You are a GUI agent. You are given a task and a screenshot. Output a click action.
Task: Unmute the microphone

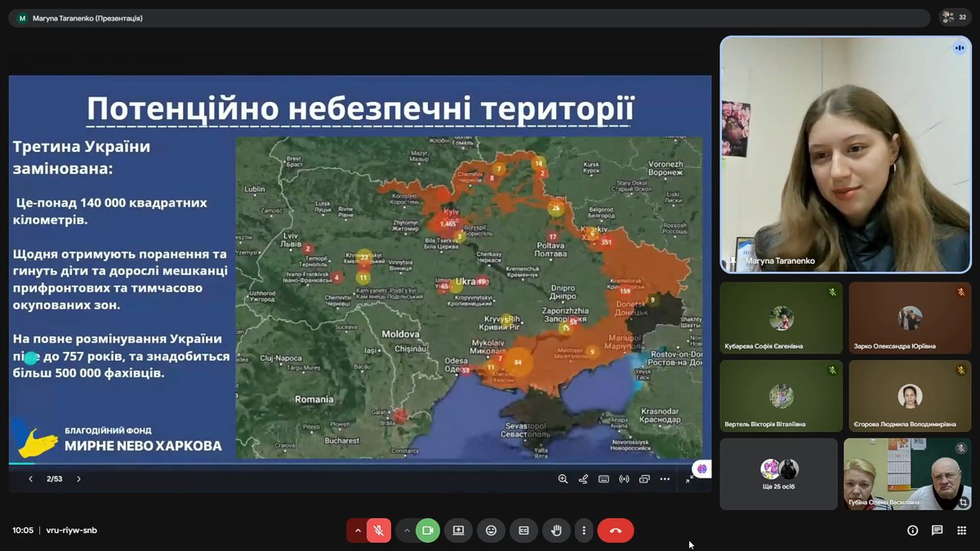(x=379, y=531)
